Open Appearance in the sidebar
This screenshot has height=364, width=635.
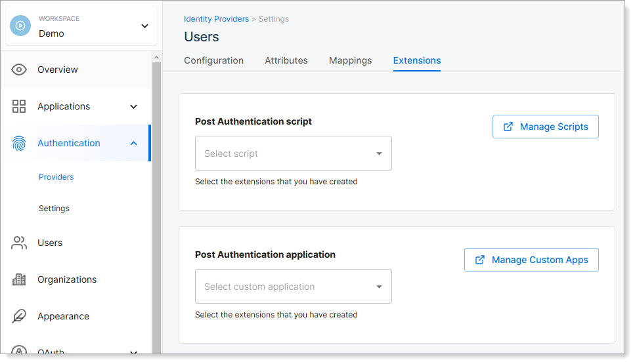click(x=64, y=316)
